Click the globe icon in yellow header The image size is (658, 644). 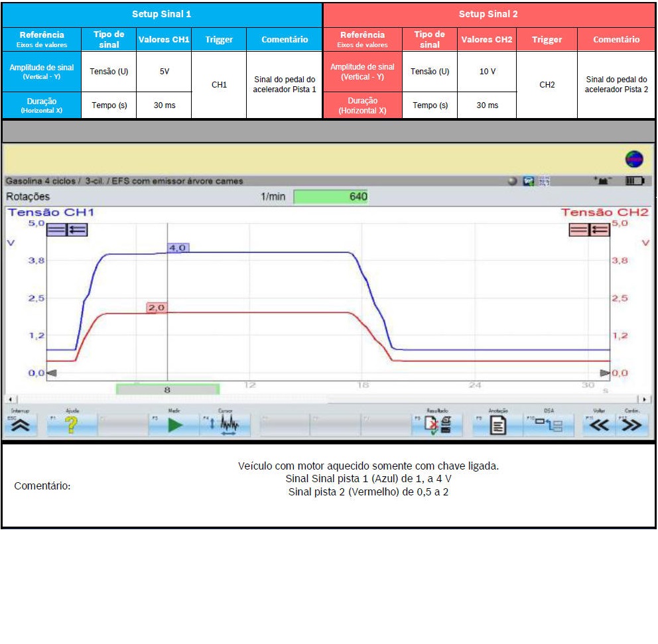point(634,159)
